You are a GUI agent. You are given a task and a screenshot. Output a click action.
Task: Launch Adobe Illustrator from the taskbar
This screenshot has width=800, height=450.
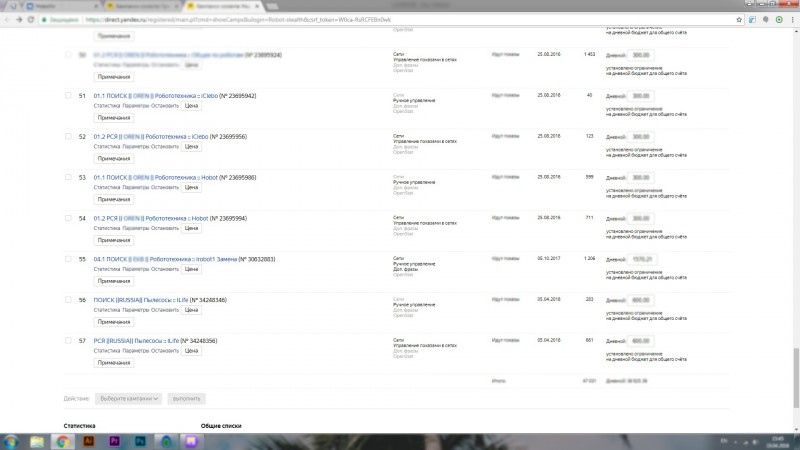coord(89,441)
